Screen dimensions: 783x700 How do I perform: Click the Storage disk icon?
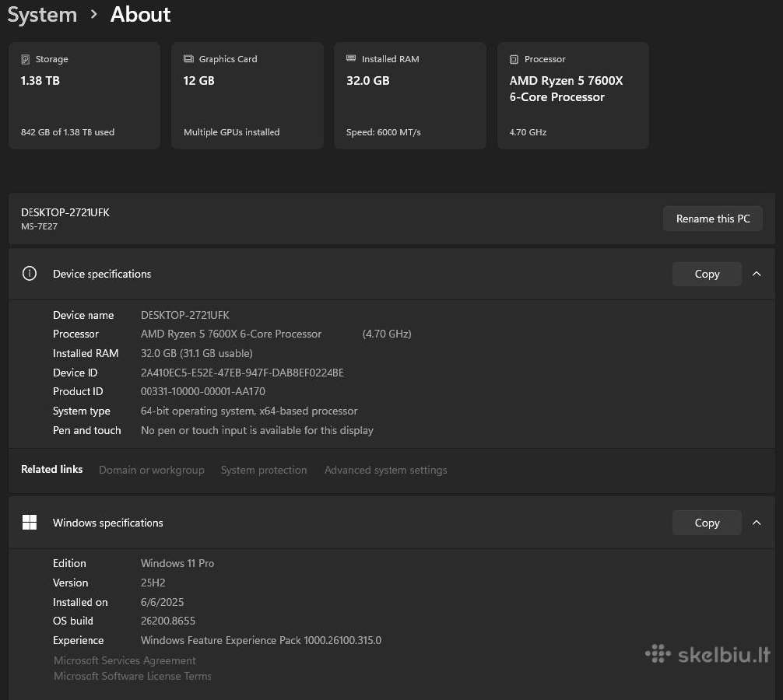26,59
